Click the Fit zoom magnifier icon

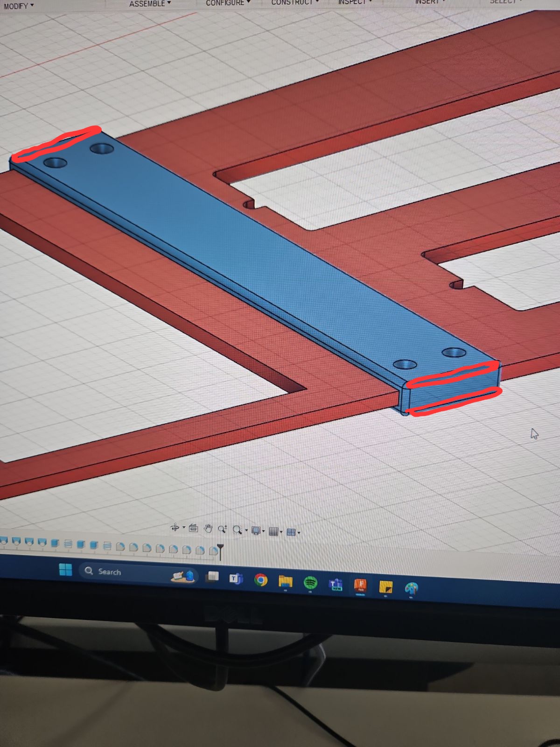[238, 530]
